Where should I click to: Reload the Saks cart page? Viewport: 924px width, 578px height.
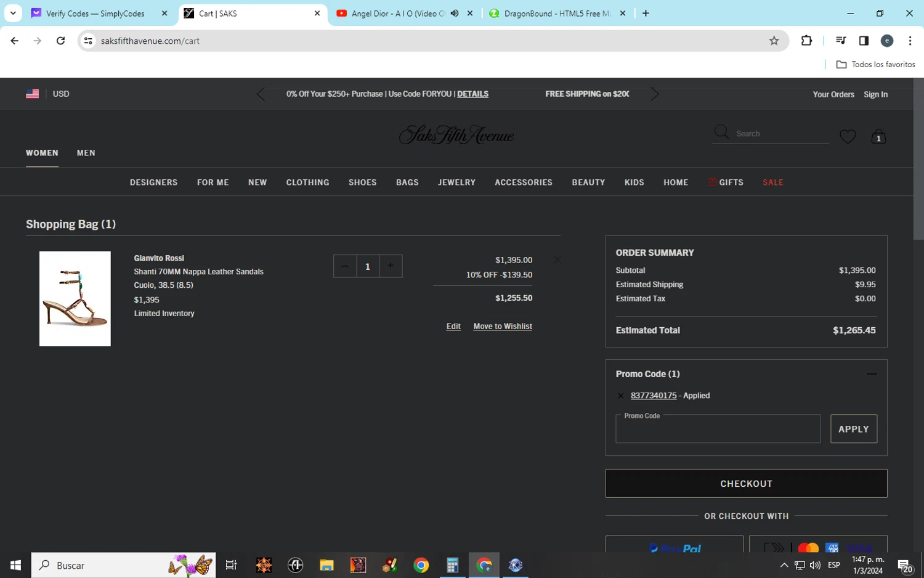pyautogui.click(x=60, y=41)
